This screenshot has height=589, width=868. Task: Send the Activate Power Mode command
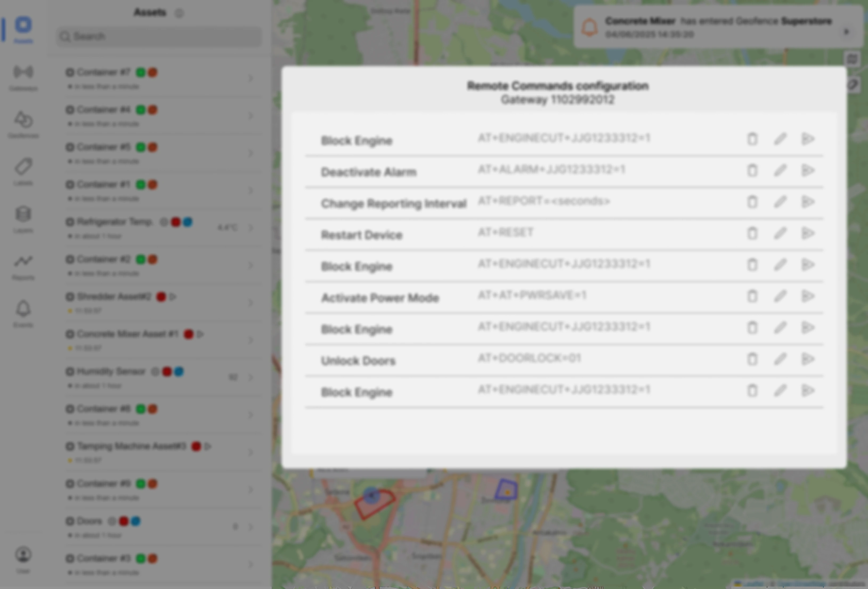click(808, 296)
